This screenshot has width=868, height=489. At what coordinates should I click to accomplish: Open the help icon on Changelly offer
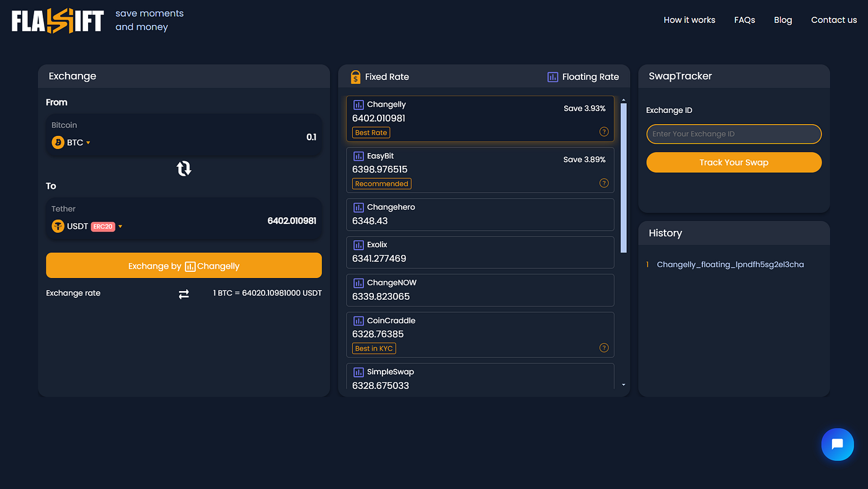tap(604, 132)
